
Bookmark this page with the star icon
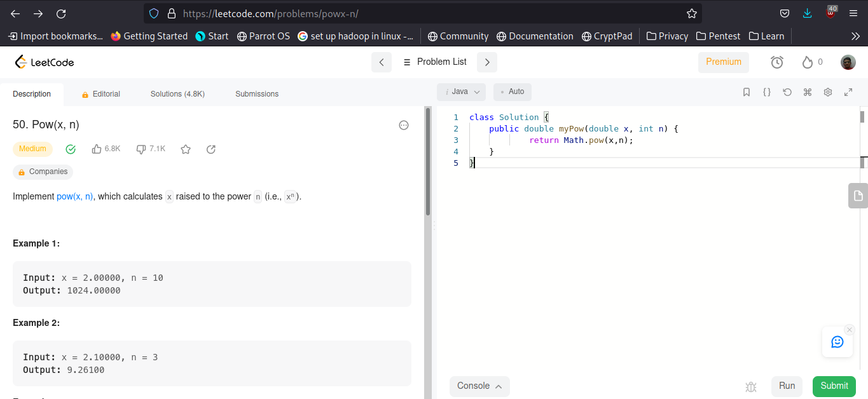pos(692,13)
